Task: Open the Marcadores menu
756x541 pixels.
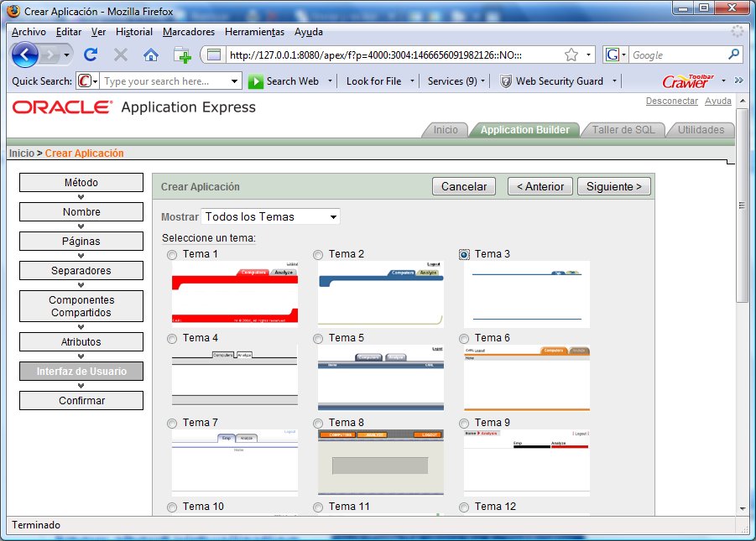Action: pos(189,32)
